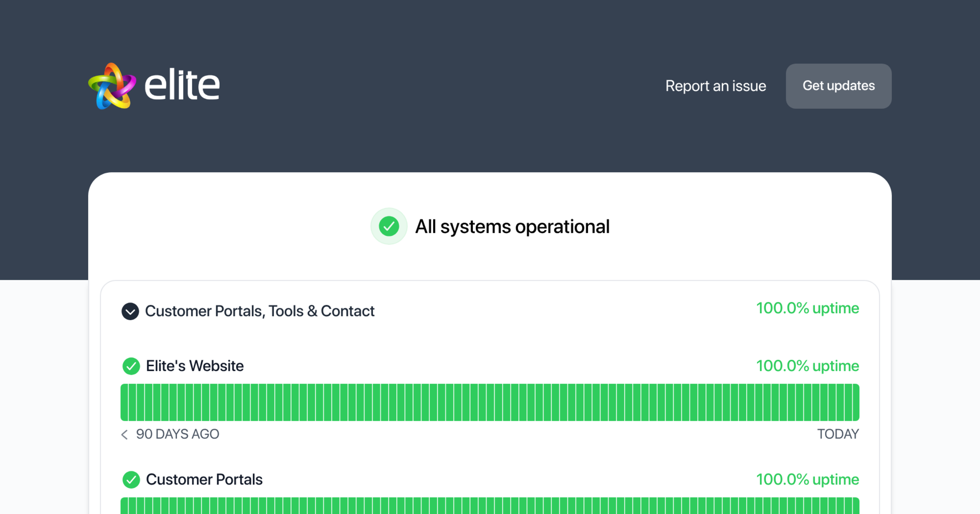
Task: Go back with the chevron before 90 DAYS AGO
Action: click(125, 434)
